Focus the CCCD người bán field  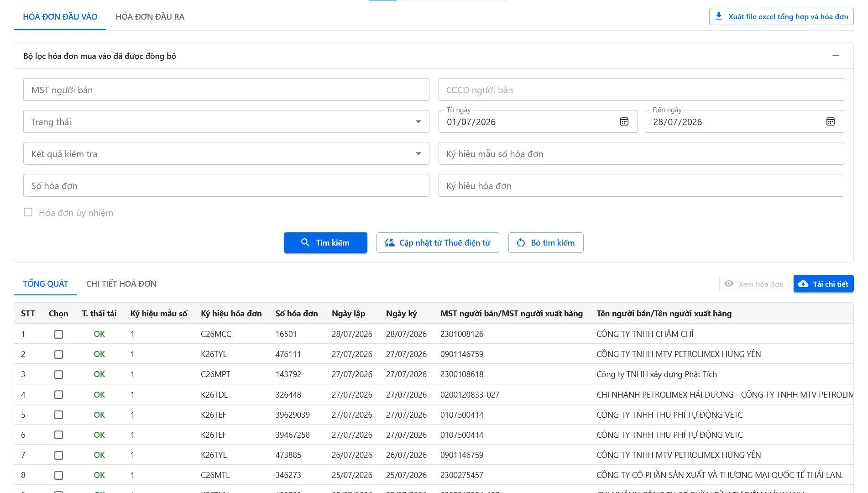pos(641,89)
